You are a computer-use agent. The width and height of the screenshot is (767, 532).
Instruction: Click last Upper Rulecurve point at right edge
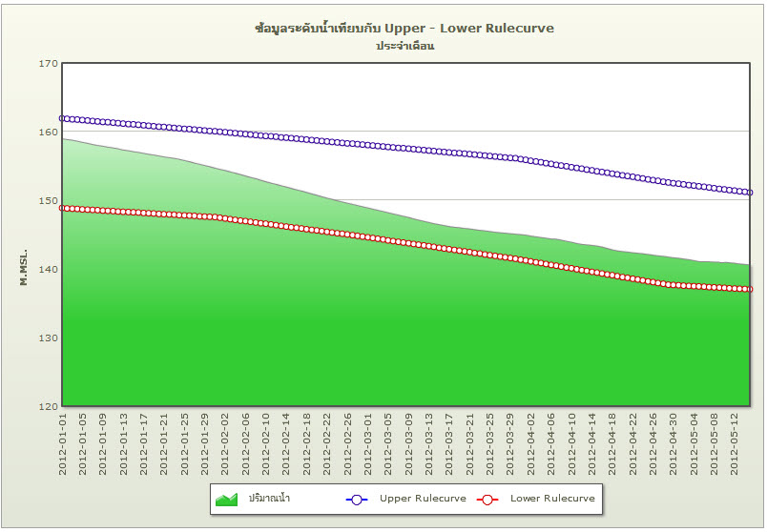coord(750,193)
